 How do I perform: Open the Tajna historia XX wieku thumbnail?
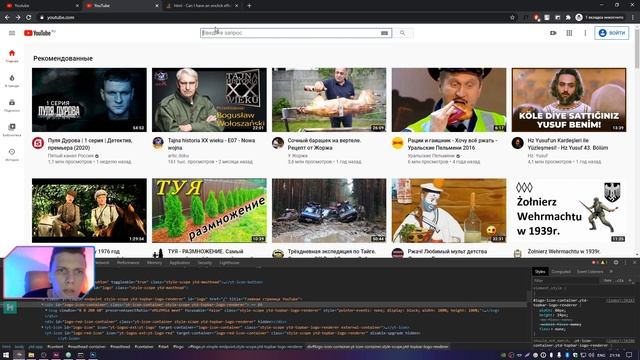(209, 100)
